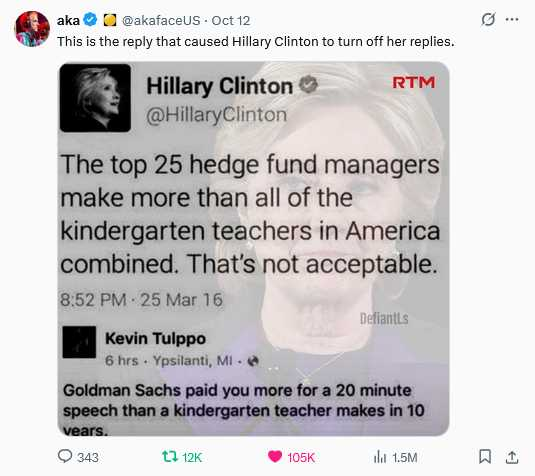Visit the @akafaceUS handle link

pyautogui.click(x=161, y=20)
